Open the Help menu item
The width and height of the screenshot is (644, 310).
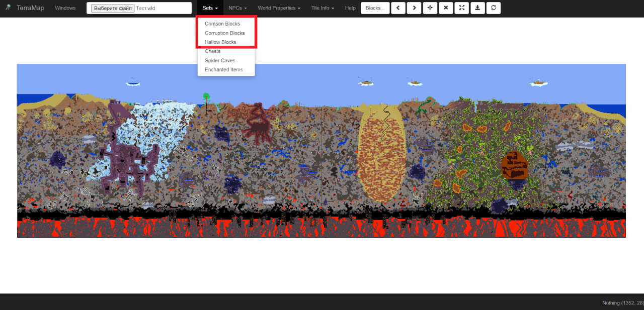350,8
